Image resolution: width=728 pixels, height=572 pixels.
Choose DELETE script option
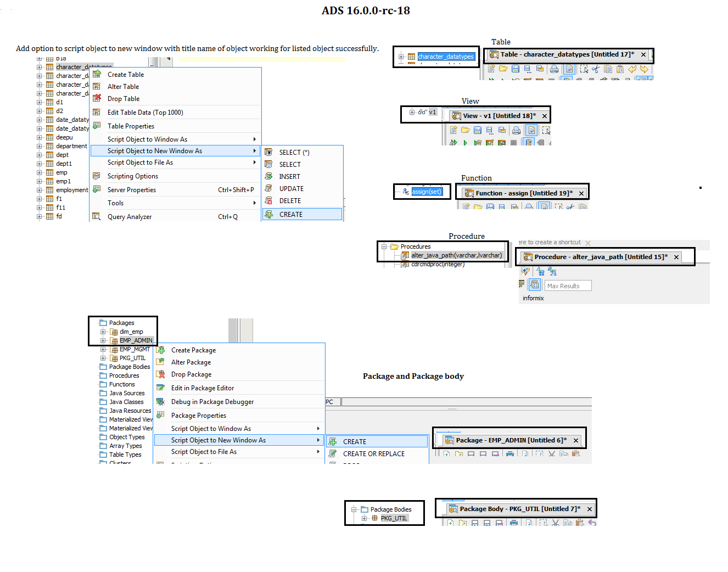(303, 200)
